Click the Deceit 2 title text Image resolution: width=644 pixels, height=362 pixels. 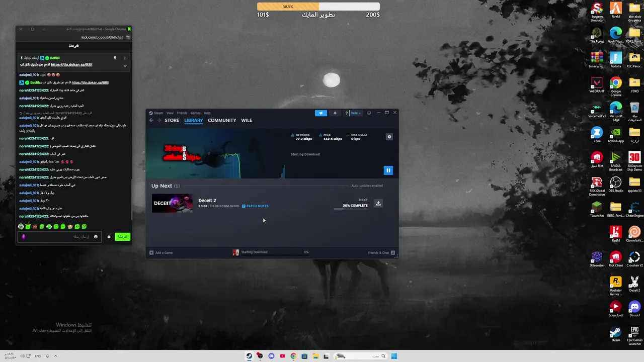click(207, 201)
